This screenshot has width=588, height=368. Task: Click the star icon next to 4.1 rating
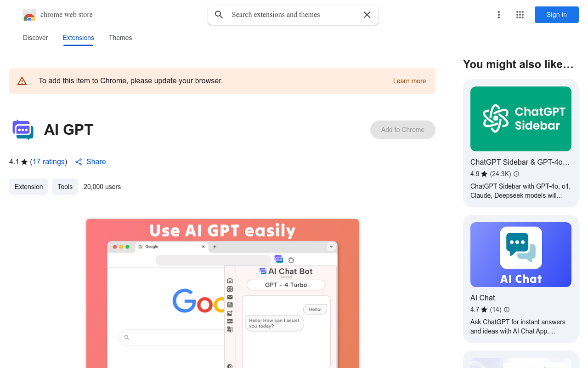point(24,162)
